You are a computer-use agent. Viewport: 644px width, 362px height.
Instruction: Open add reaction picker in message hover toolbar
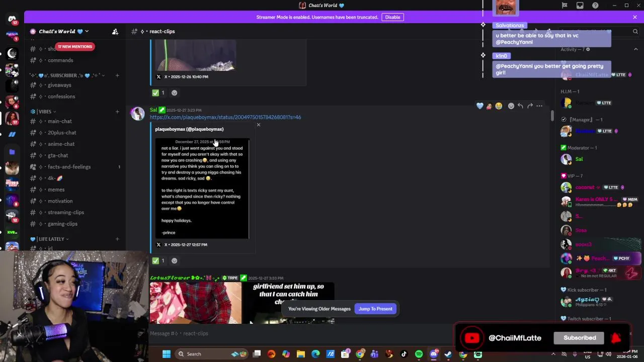coord(511,106)
